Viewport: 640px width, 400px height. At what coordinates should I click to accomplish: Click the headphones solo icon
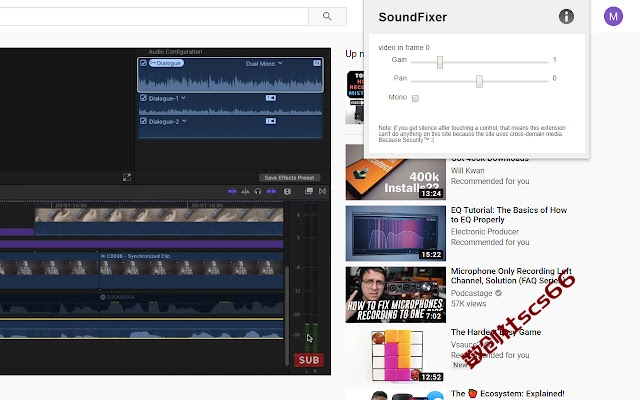tap(258, 191)
